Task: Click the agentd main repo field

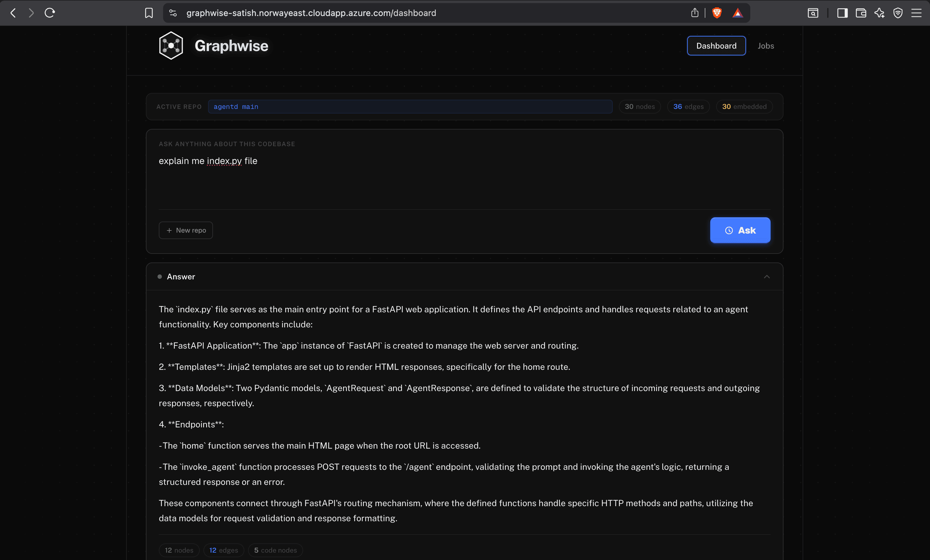Action: [x=410, y=106]
